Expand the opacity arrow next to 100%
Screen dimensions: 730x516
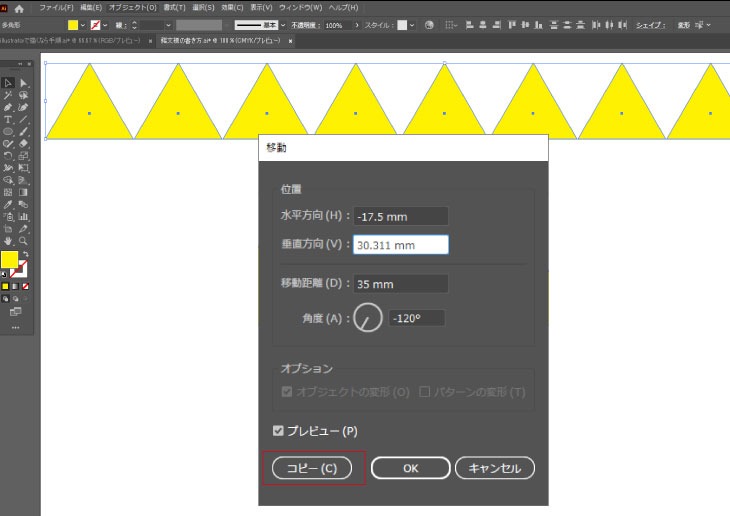(357, 25)
